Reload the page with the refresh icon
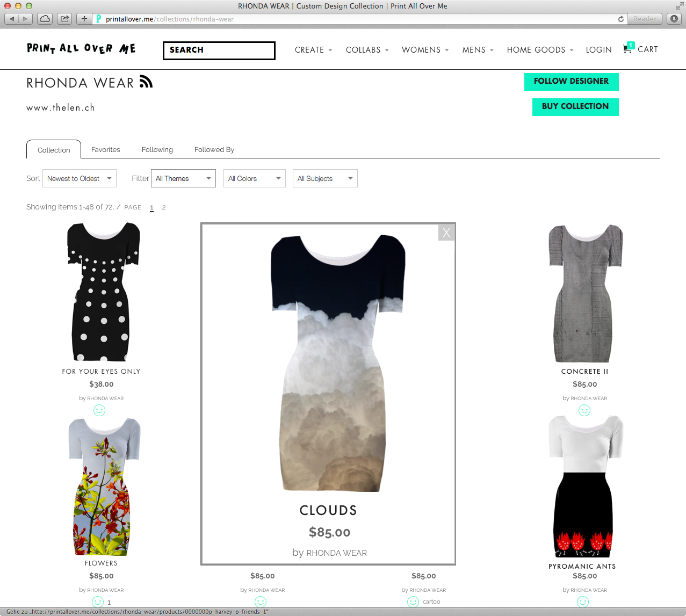 click(x=621, y=19)
